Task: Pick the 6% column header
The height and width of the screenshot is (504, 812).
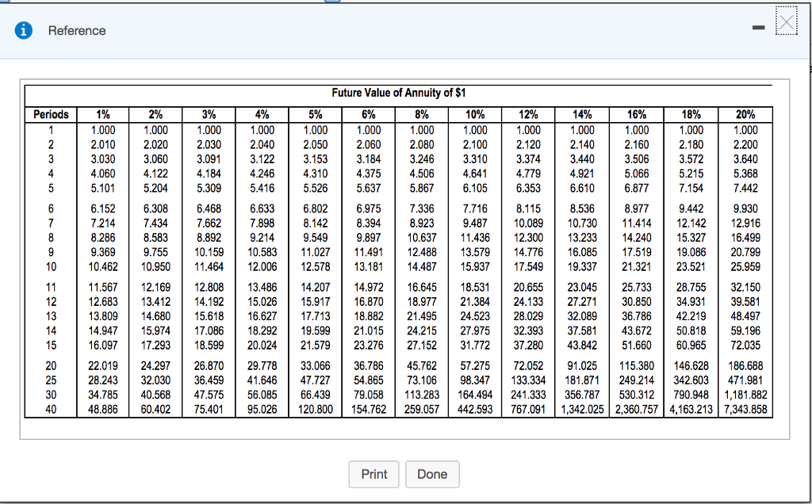Action: [x=370, y=114]
